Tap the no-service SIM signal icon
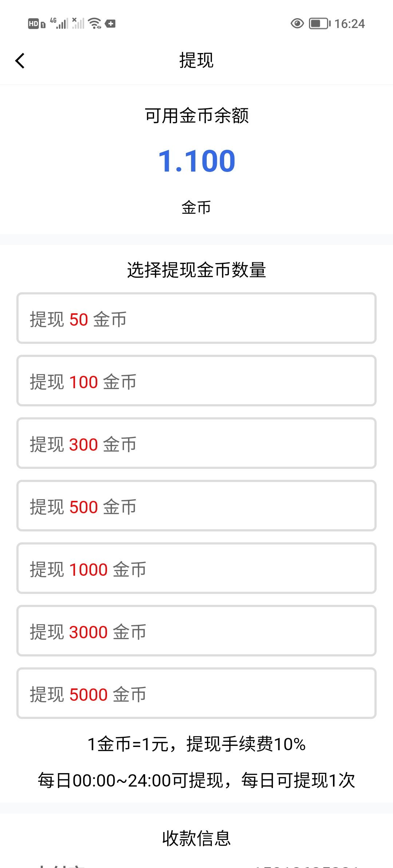Viewport: 393px width, 868px height. (78, 23)
